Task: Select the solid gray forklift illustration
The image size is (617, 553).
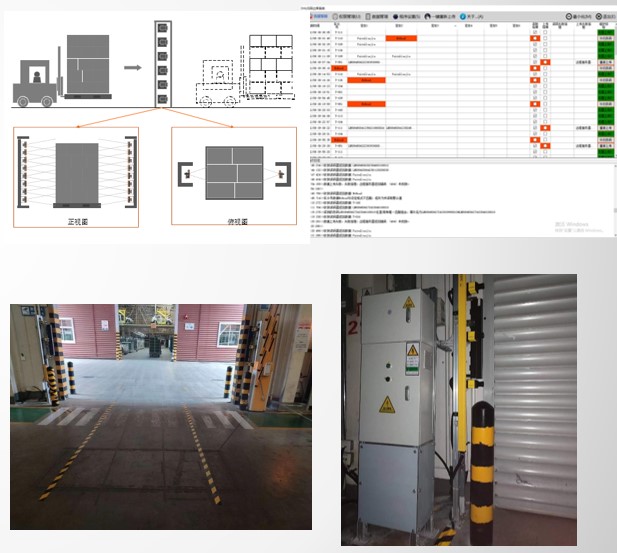Action: (61, 71)
